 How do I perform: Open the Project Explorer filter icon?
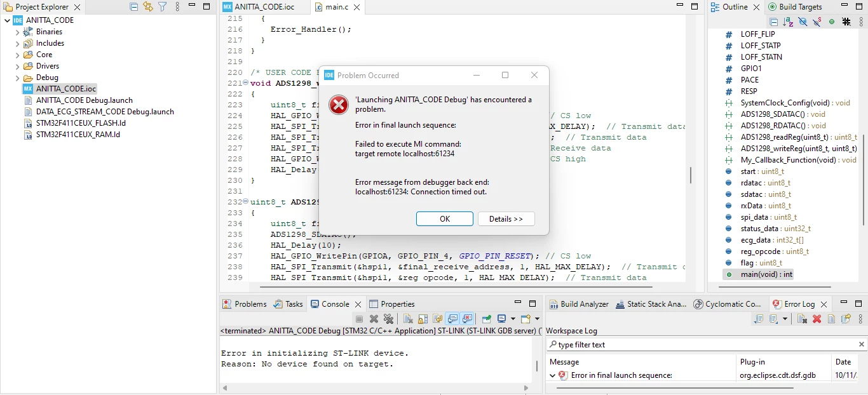pyautogui.click(x=163, y=7)
